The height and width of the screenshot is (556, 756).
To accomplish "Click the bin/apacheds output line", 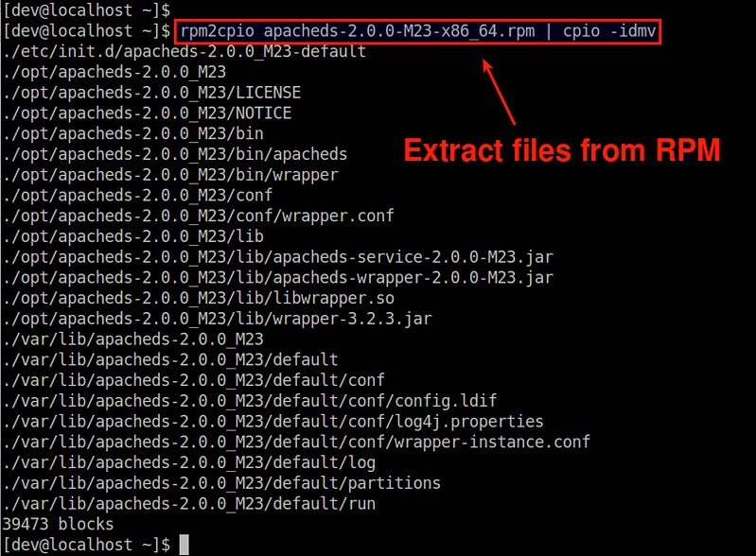I will [175, 154].
